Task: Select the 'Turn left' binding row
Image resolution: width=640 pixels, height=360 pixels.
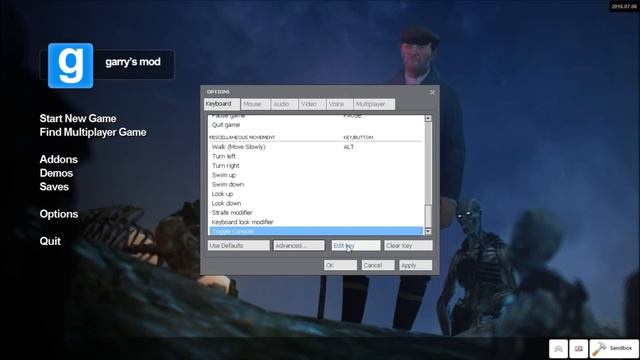Action: click(x=316, y=156)
